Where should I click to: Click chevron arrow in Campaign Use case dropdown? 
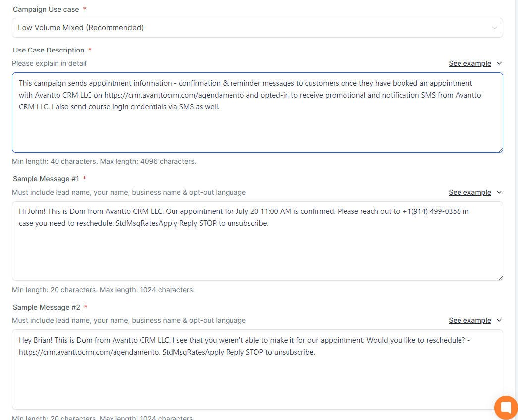point(494,28)
